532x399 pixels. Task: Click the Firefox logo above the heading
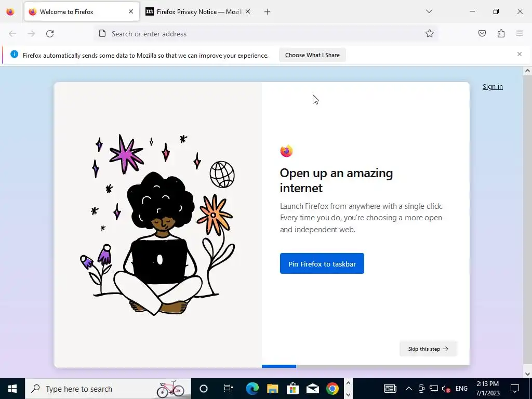(x=286, y=151)
